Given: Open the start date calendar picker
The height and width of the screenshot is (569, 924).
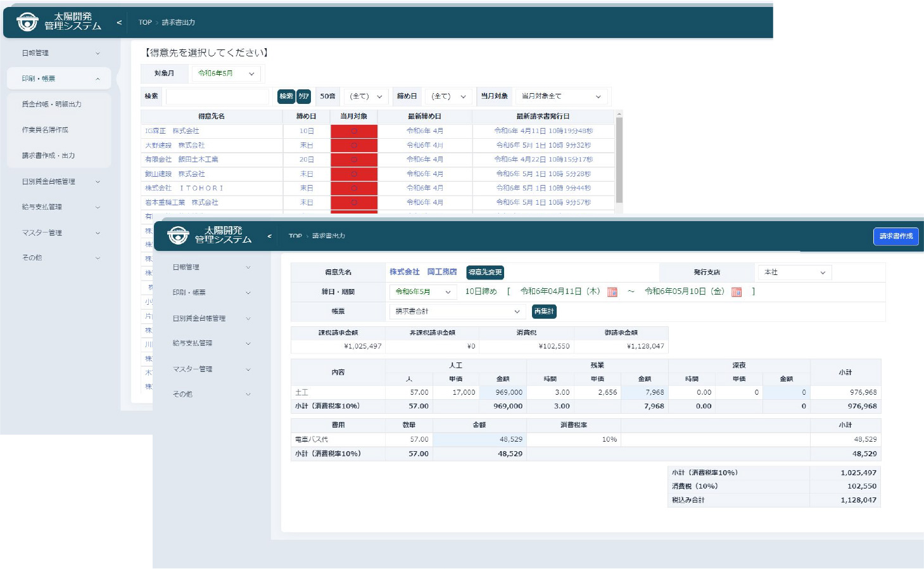Looking at the screenshot, I should coord(612,292).
